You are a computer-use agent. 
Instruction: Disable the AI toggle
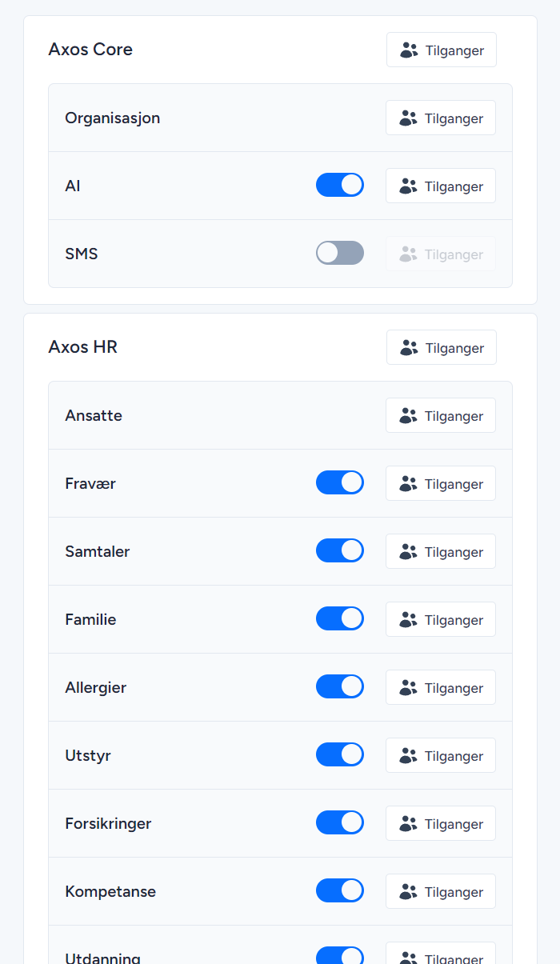tap(340, 185)
